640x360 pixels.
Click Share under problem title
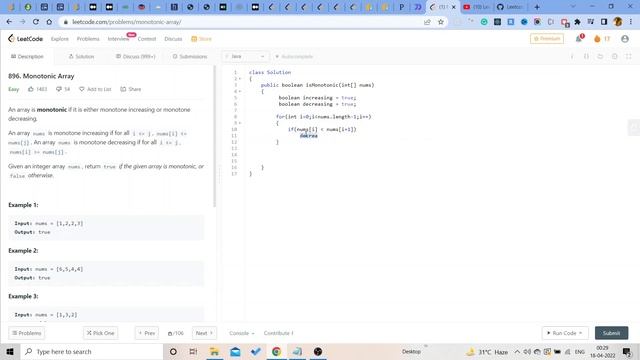pyautogui.click(x=131, y=89)
